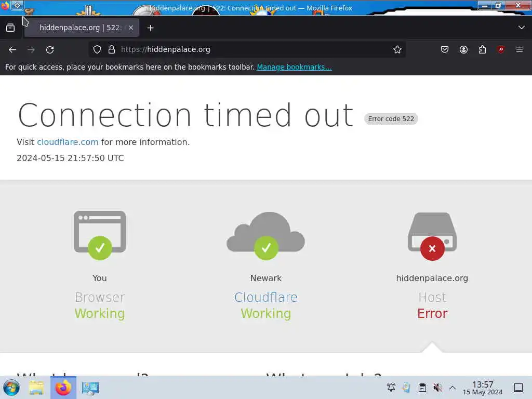Open the system settings taskbar icon

[x=90, y=388]
